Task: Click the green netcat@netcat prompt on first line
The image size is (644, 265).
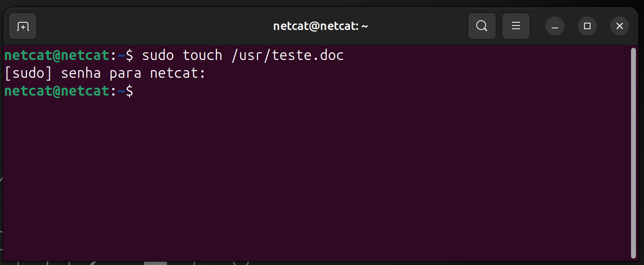Action: pyautogui.click(x=57, y=55)
